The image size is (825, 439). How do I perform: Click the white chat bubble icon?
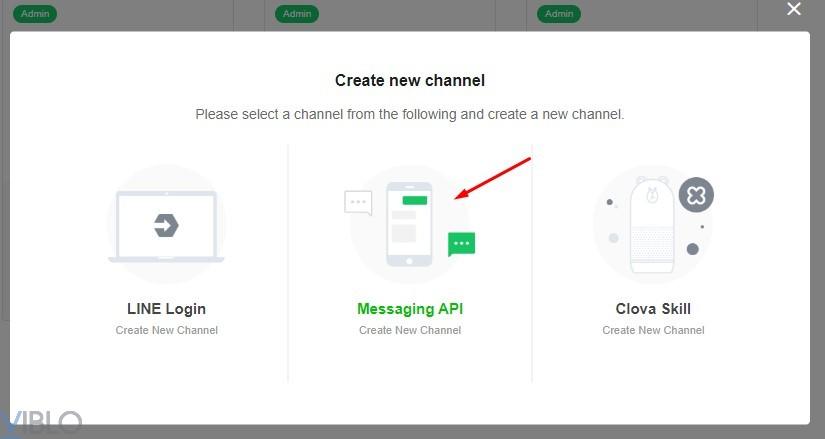(x=358, y=203)
